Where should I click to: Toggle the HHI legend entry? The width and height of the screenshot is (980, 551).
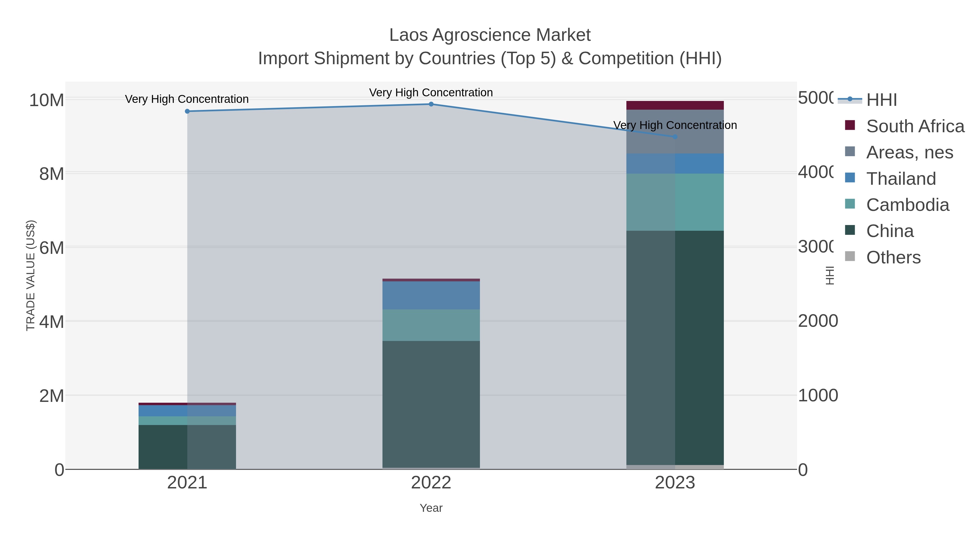tap(867, 100)
